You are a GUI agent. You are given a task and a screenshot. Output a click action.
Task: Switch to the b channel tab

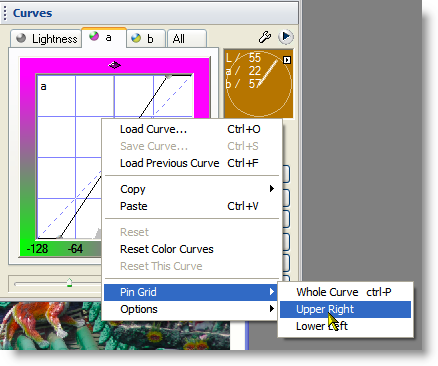(x=146, y=39)
